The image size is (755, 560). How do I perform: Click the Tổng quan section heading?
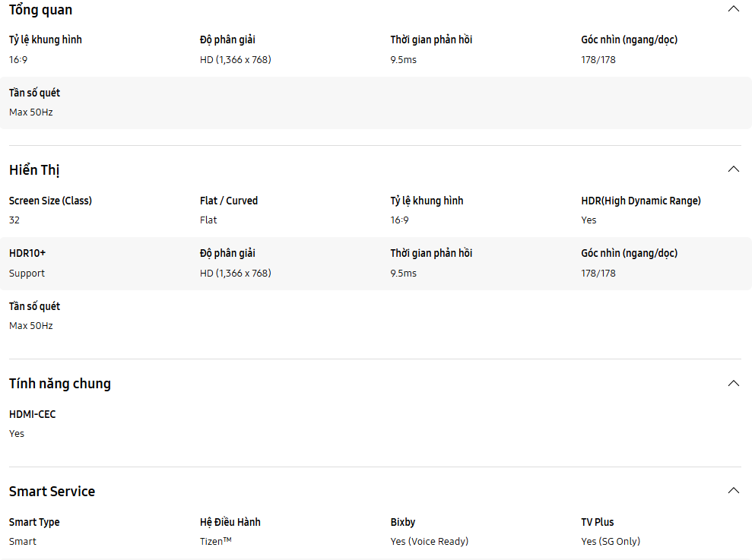(41, 10)
